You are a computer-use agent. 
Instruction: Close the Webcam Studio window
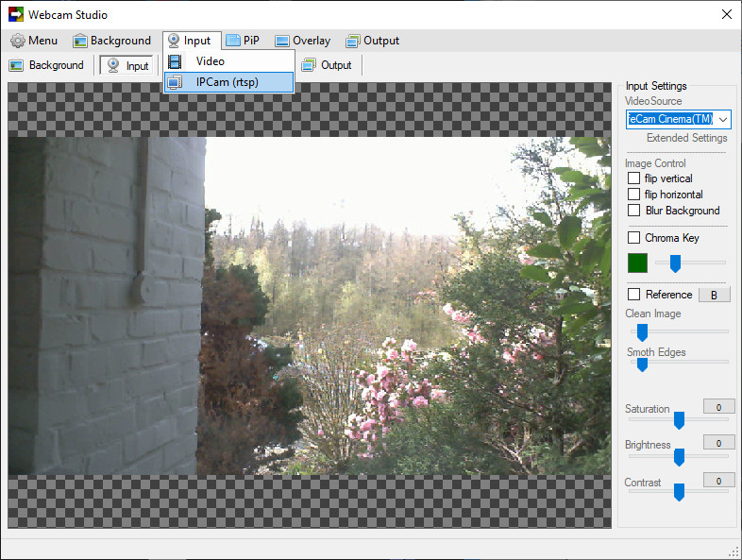click(x=727, y=15)
